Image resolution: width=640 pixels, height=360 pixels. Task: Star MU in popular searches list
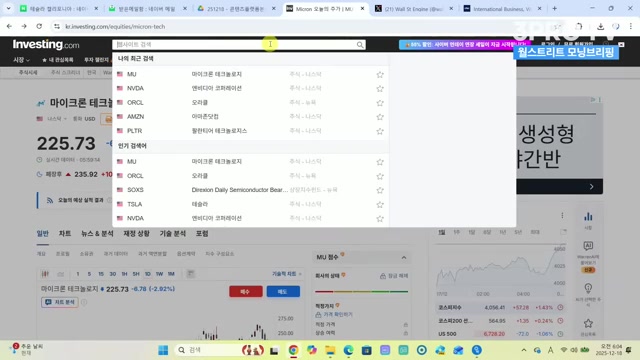coord(380,162)
